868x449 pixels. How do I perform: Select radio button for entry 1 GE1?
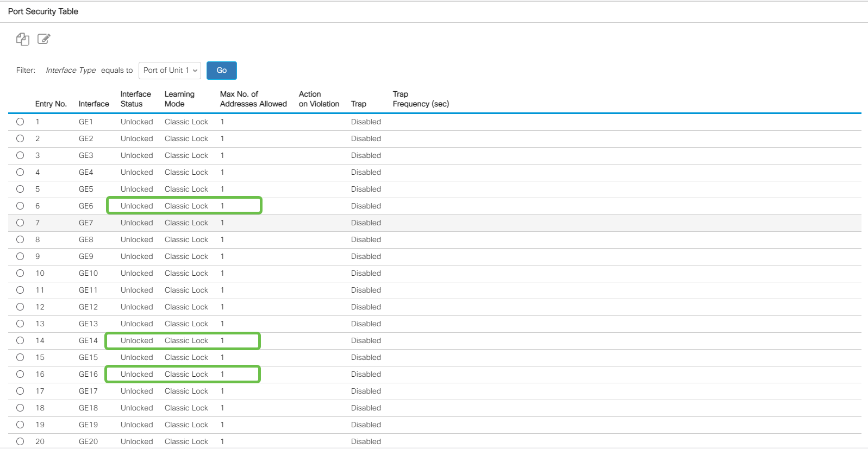click(x=20, y=122)
